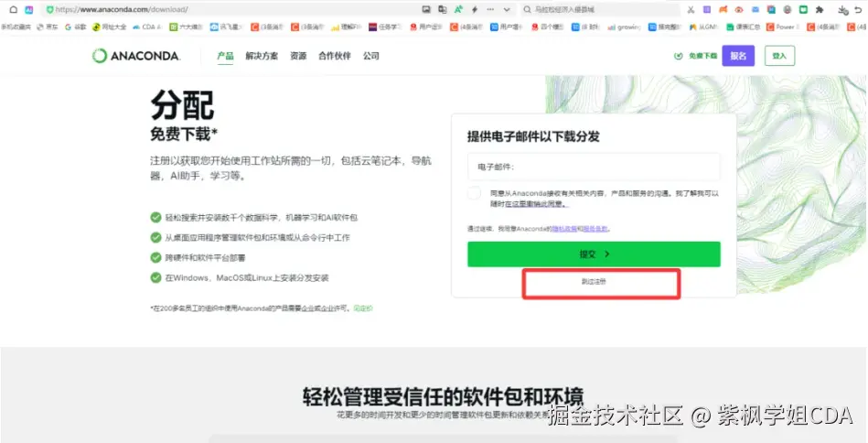Click the purple square extension icon

coord(707,9)
